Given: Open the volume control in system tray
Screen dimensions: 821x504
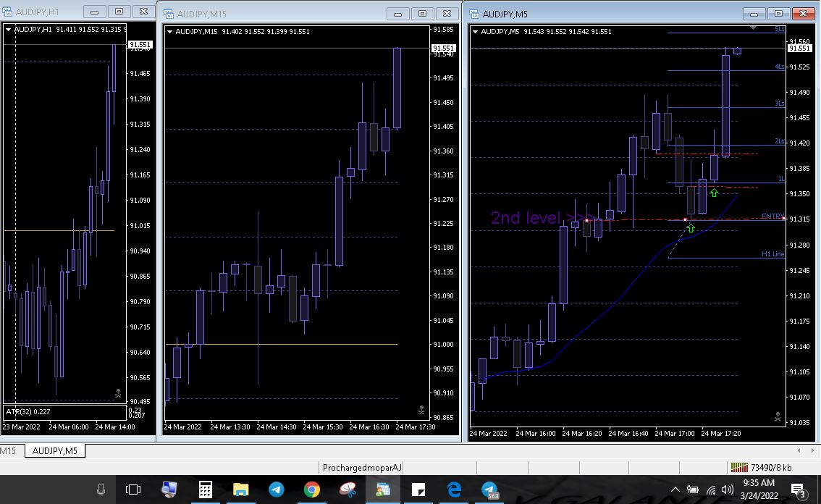Looking at the screenshot, I should tap(728, 490).
